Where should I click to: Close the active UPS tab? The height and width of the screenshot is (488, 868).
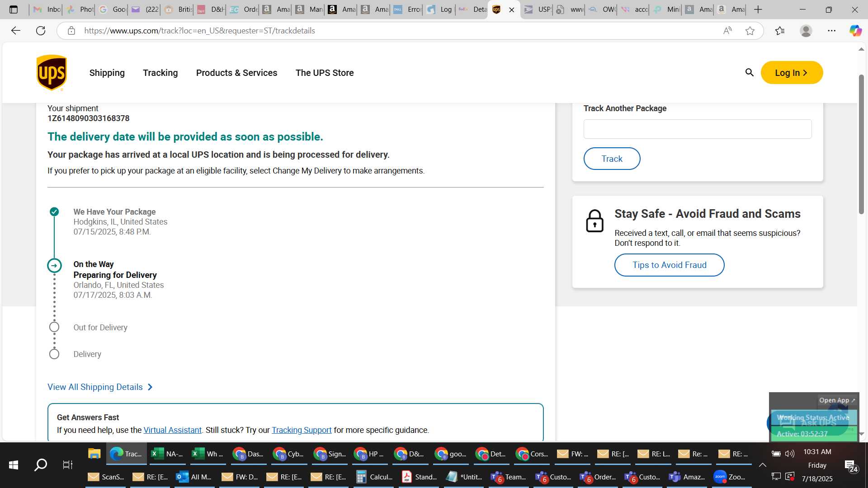click(x=512, y=9)
